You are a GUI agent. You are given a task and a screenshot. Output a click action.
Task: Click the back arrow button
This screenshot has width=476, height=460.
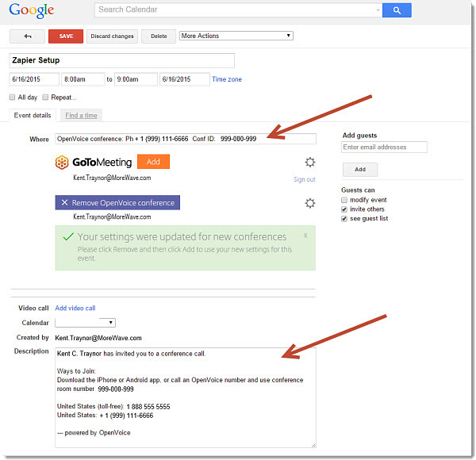pos(28,36)
